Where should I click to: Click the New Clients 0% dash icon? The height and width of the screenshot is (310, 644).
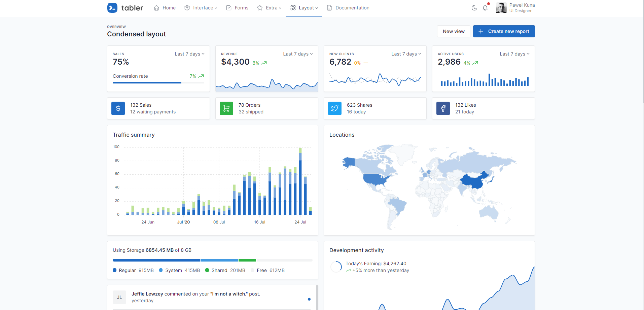click(366, 63)
